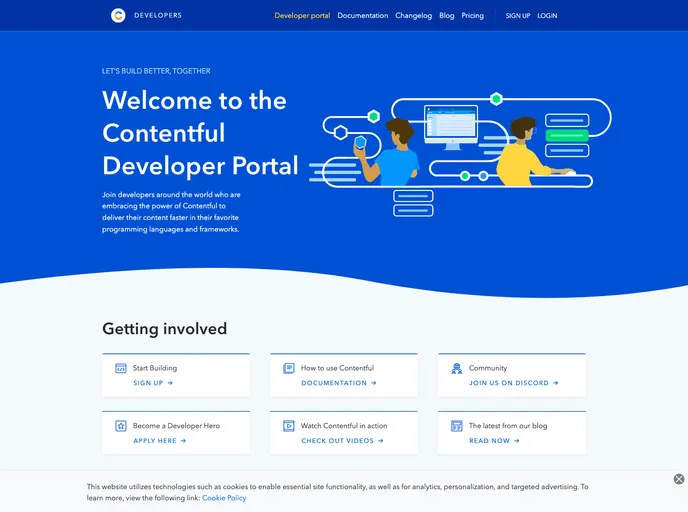This screenshot has width=688, height=512.
Task: Click SIGN UP in the header
Action: pos(518,15)
